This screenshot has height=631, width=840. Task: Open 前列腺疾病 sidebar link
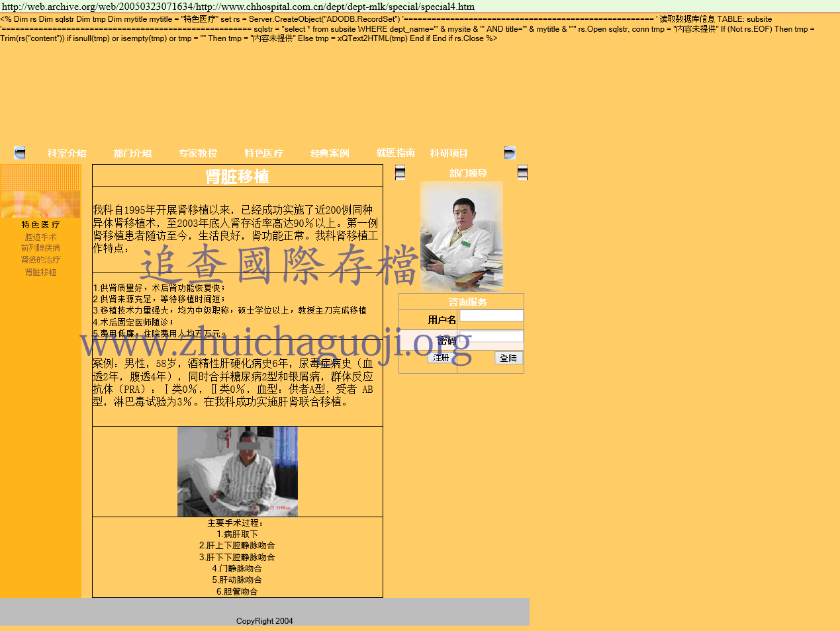40,248
